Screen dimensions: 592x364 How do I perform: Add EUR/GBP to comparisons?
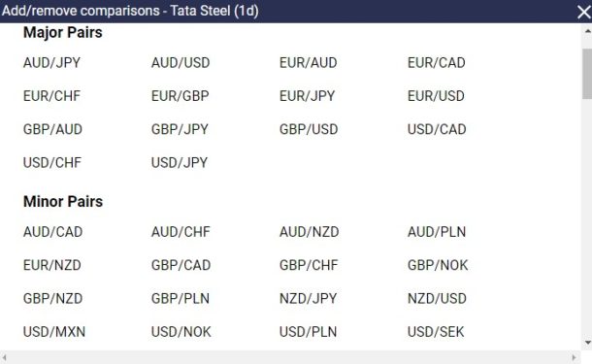point(181,96)
